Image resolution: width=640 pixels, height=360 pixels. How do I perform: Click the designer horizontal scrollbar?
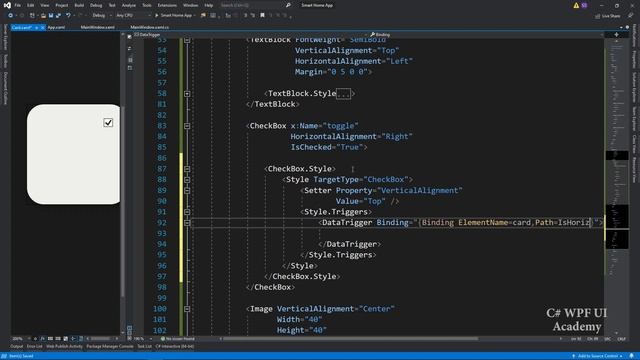pos(100,339)
